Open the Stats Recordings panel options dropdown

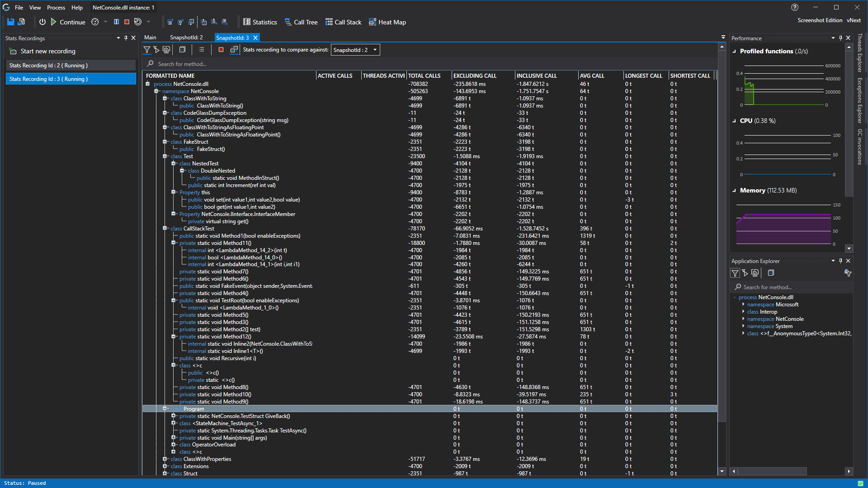pos(118,38)
